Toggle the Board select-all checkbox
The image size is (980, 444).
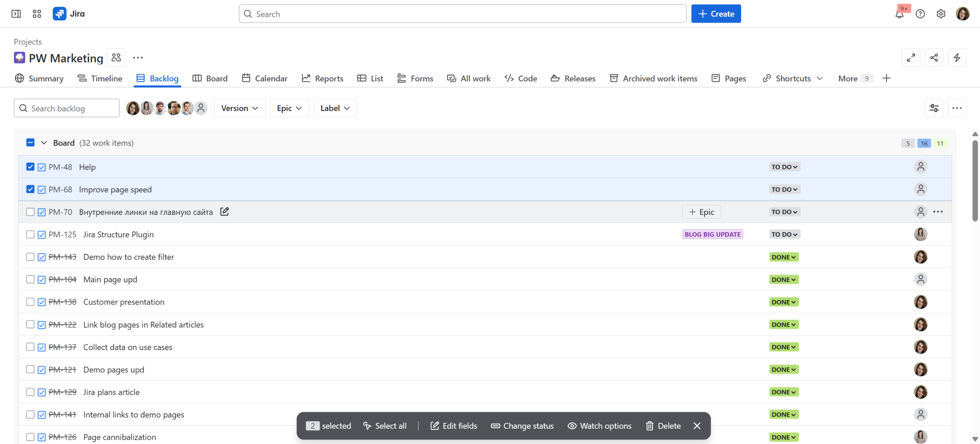point(30,143)
